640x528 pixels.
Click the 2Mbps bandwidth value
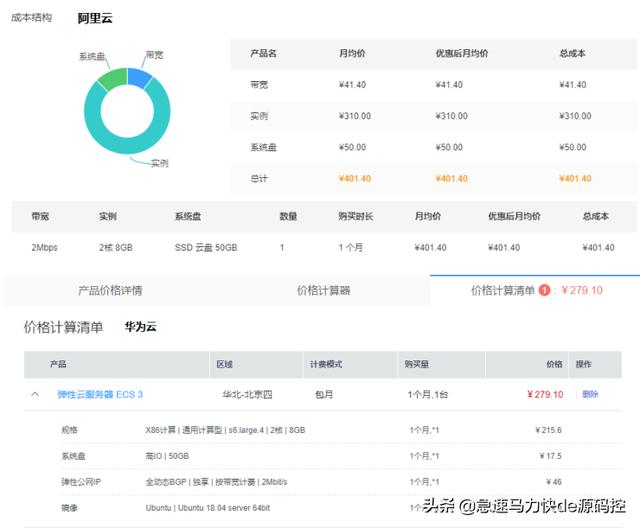(x=44, y=248)
